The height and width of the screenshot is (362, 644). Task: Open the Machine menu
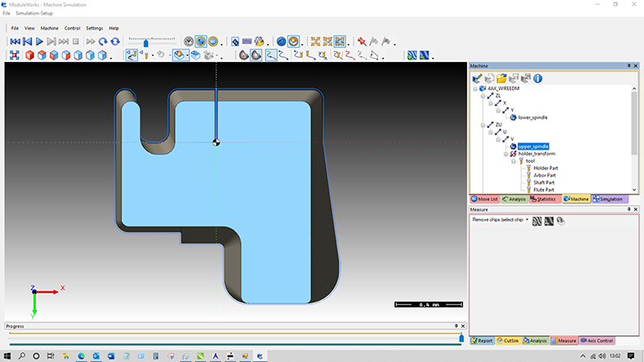48,28
